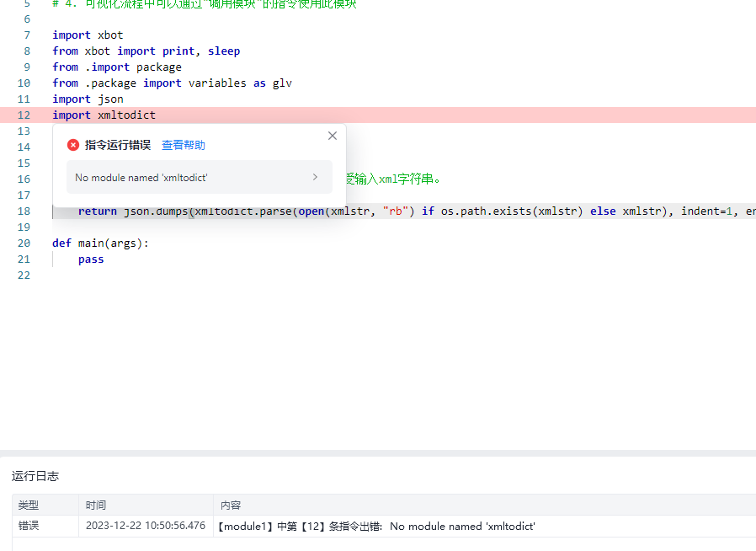Click the 运行日志 panel title
The image size is (756, 551).
click(35, 476)
